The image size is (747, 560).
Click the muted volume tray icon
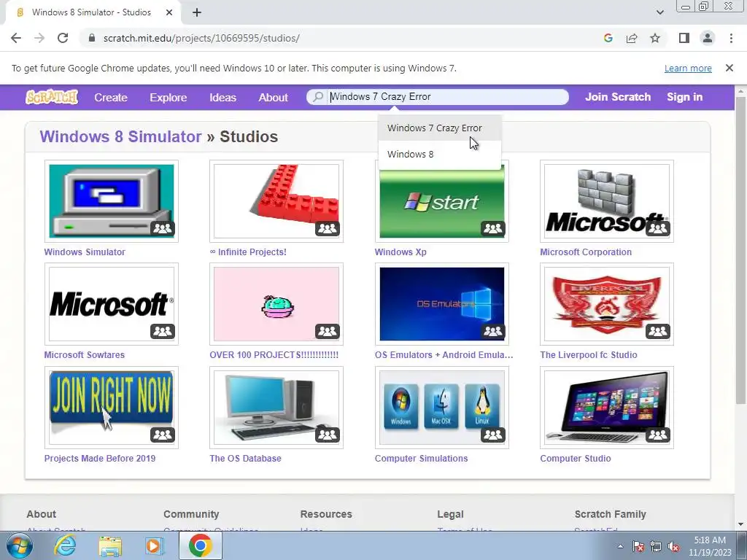click(673, 547)
